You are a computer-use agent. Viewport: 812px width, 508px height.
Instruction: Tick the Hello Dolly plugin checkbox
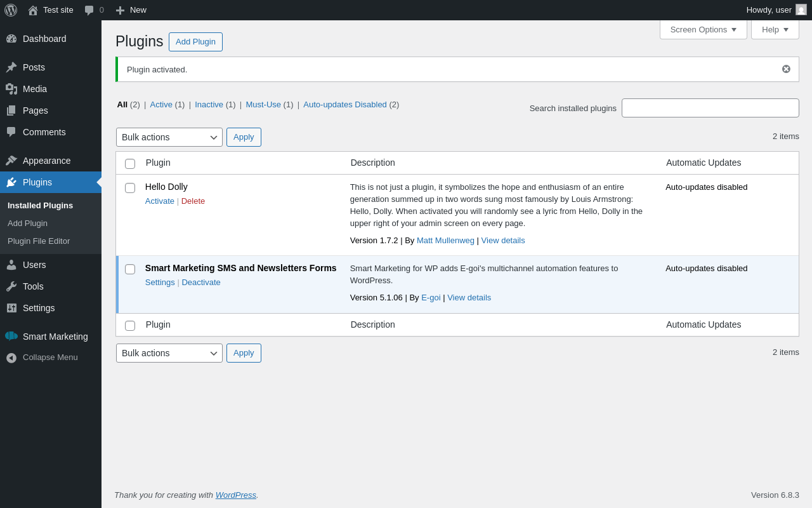[x=130, y=188]
